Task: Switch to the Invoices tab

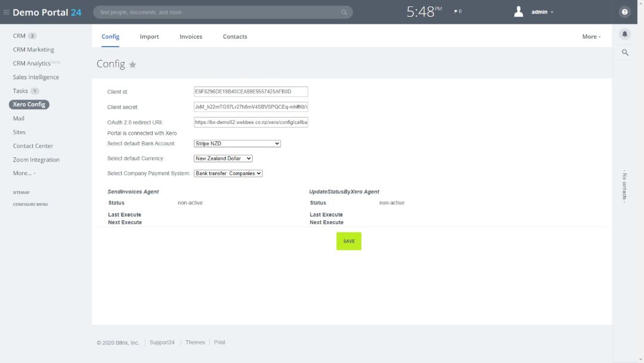Action: pos(191,37)
